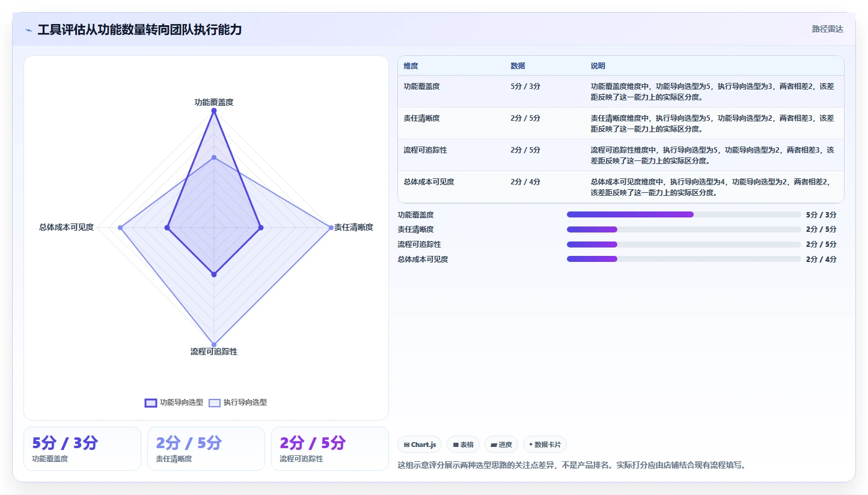Click the 路径雷达 label in header

(827, 29)
